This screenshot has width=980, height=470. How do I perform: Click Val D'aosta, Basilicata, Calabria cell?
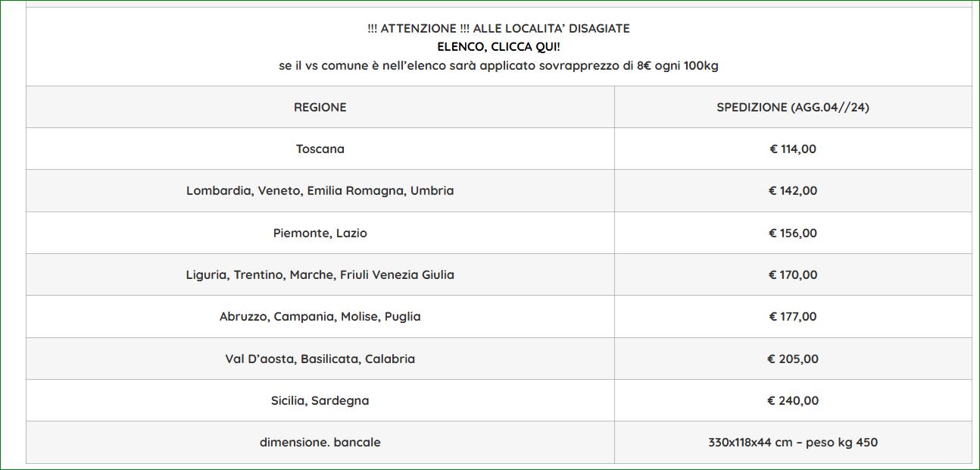pos(320,359)
